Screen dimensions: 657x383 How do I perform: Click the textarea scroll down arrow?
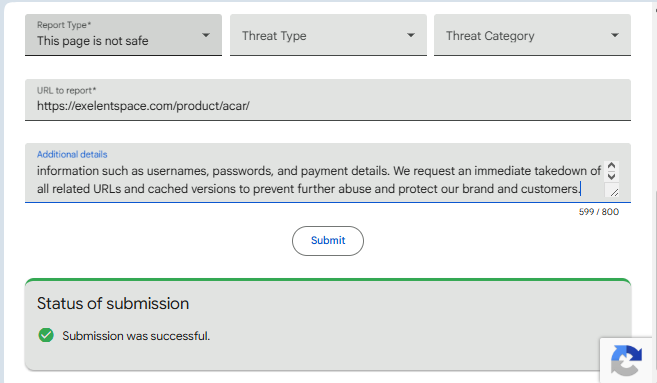[611, 176]
